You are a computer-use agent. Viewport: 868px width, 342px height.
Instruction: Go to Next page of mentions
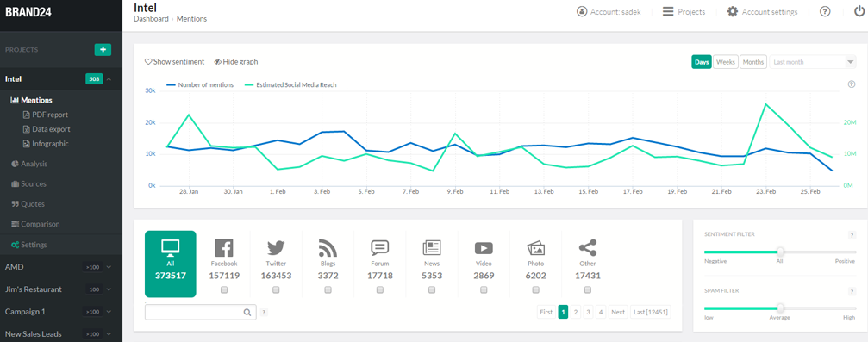click(618, 312)
